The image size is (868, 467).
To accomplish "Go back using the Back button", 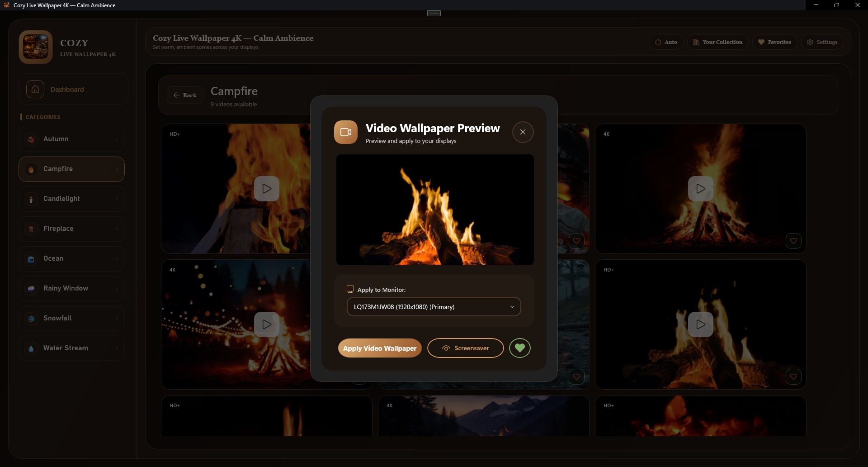I will click(x=185, y=95).
